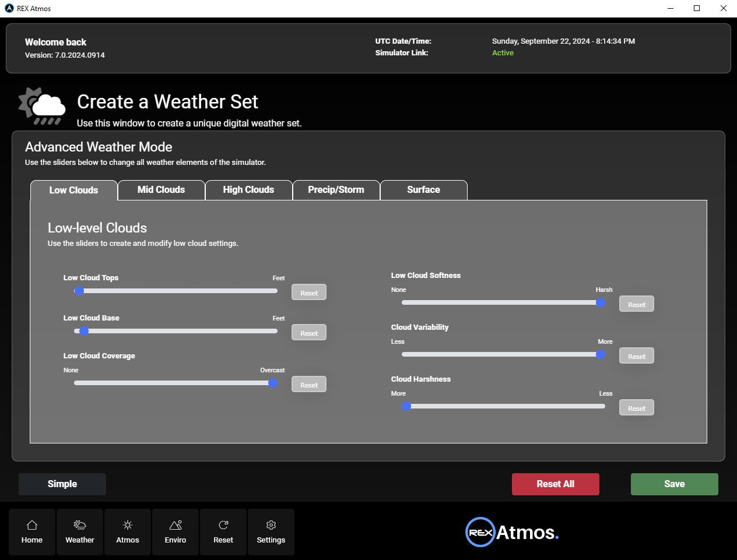
Task: Click the Reset All button
Action: [x=555, y=484]
